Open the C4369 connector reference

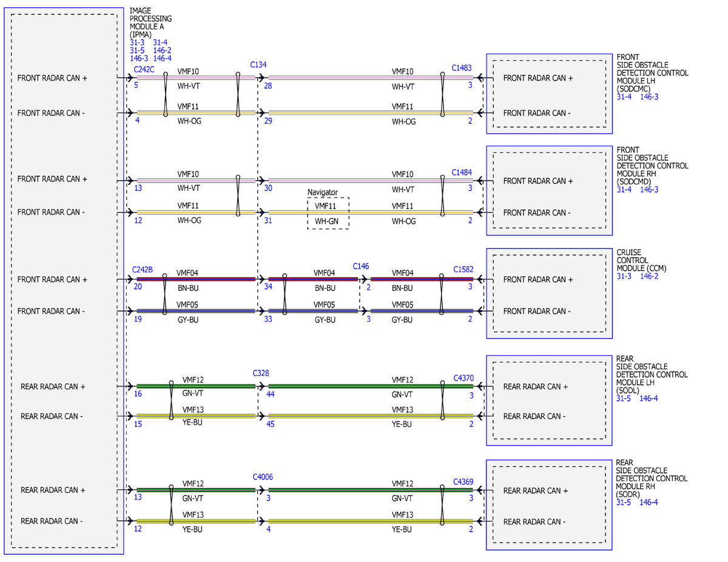[463, 483]
